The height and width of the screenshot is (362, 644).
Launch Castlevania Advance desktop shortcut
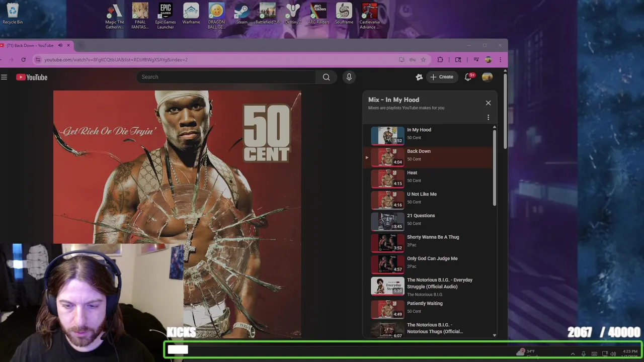pyautogui.click(x=369, y=16)
